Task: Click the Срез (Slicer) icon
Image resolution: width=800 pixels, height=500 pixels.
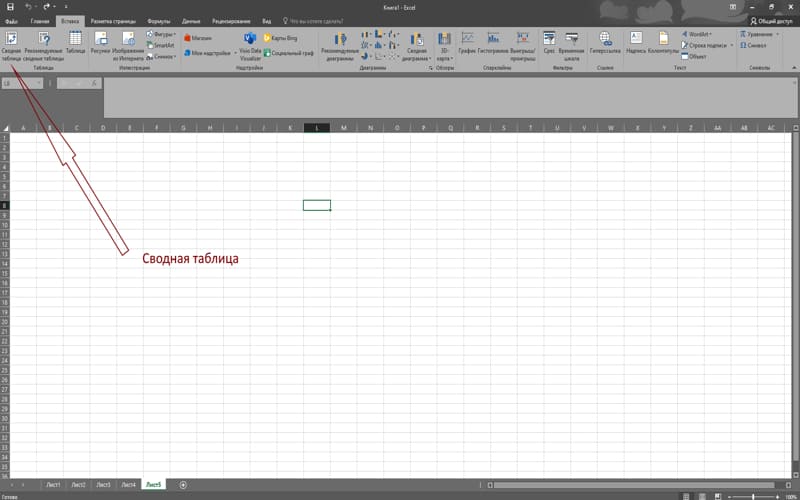Action: [x=549, y=38]
